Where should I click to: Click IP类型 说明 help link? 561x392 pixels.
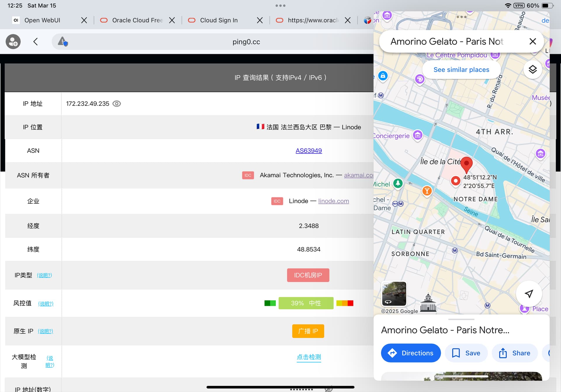[x=44, y=275]
